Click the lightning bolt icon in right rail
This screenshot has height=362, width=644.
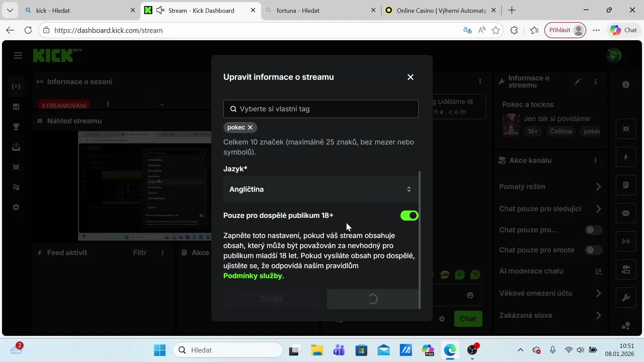pos(626,157)
